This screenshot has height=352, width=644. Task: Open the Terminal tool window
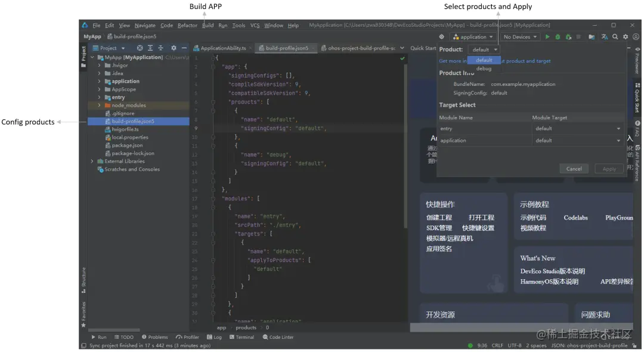241,337
